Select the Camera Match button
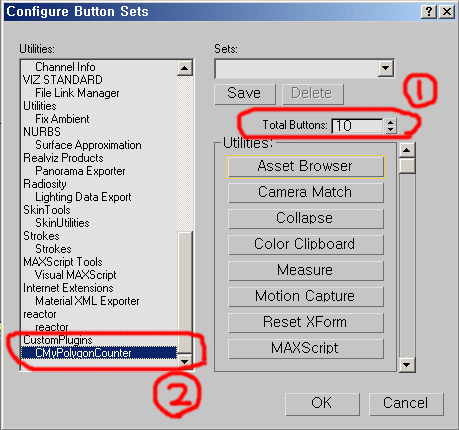Viewport: 459px width, 430px height. 306,192
